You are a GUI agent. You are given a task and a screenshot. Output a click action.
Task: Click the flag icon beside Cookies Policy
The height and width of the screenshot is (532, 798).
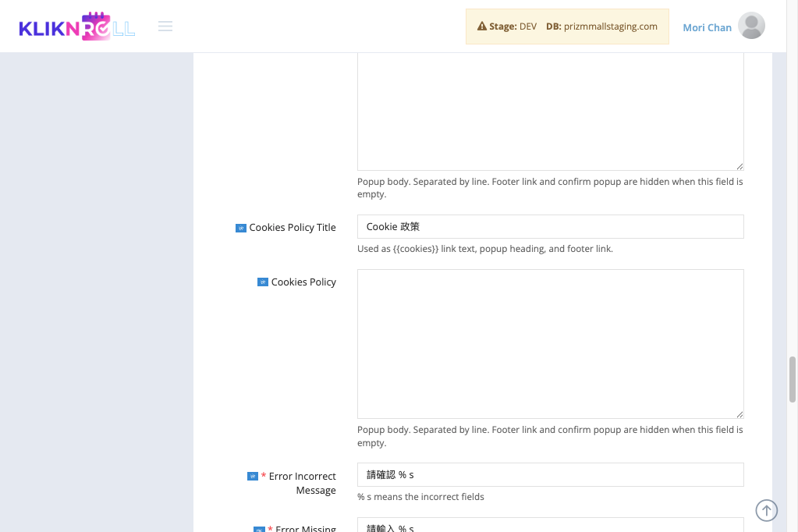[x=263, y=282]
